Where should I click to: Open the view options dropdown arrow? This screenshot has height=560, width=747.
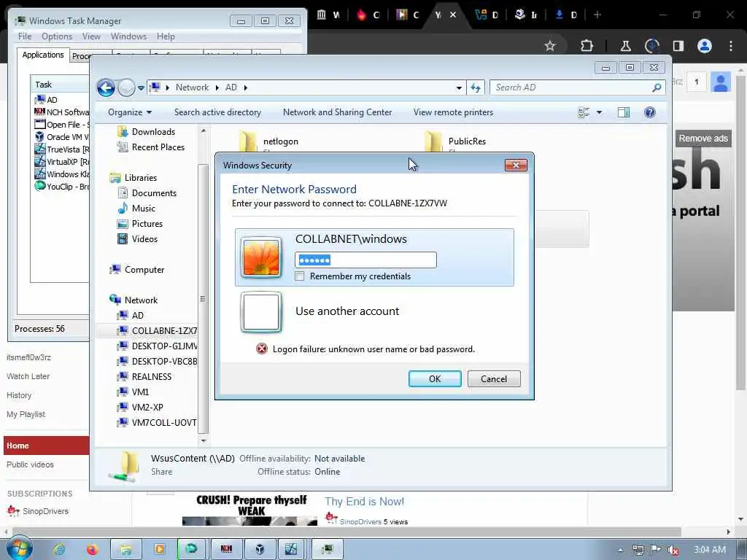point(600,112)
